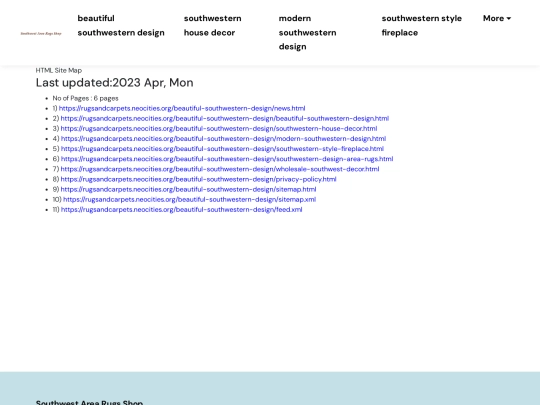Open the southwestern-style-fireplace.html link

(222, 149)
